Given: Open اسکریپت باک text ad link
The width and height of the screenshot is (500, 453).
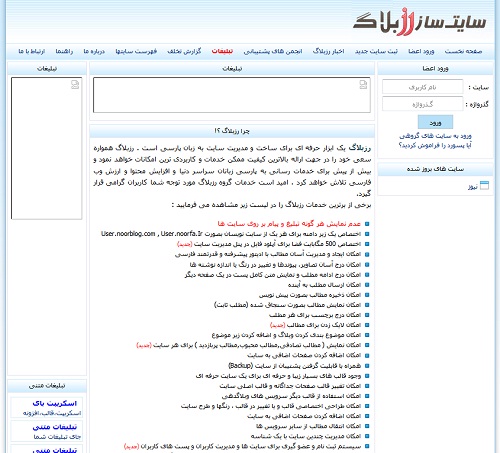Looking at the screenshot, I should pos(55,403).
